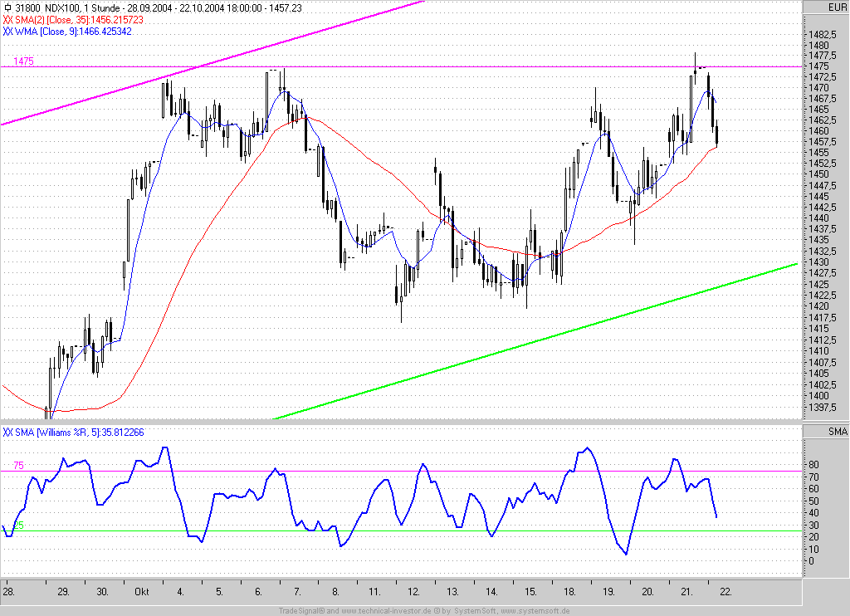Open the www.systemsoft.de footer link
This screenshot has height=616, width=850.
pos(535,610)
